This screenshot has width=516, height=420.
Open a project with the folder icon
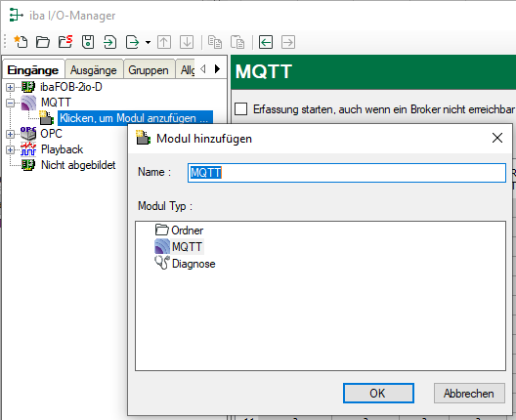[43, 42]
